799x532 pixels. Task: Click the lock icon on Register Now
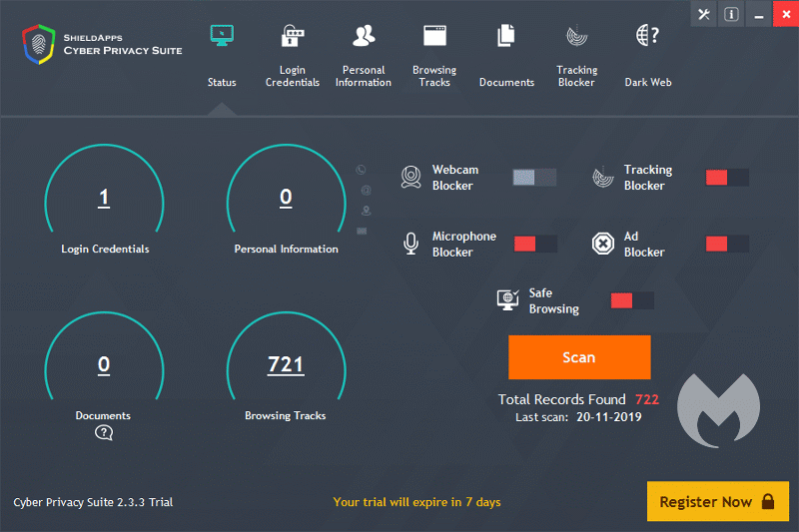click(768, 501)
